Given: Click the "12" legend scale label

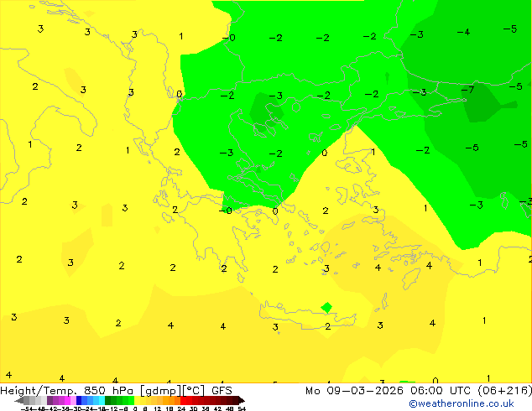Looking at the screenshot, I should [158, 408].
